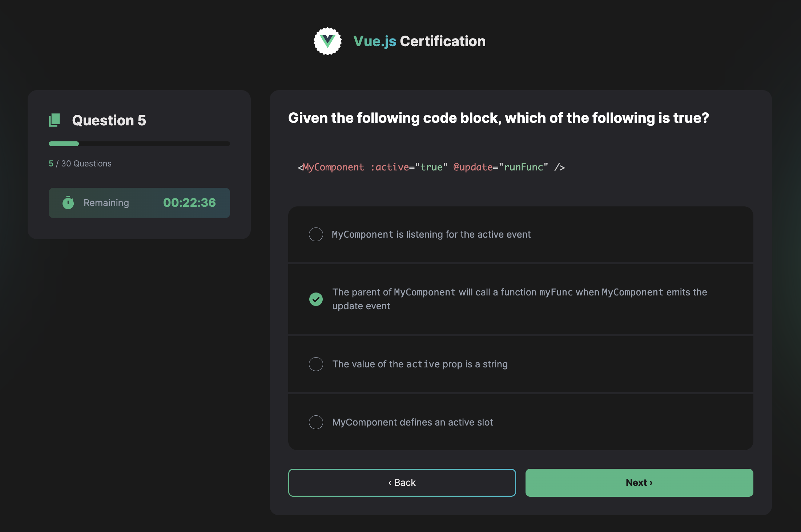Viewport: 801px width, 532px height.
Task: Click the 'Question 5' heading
Action: point(109,120)
